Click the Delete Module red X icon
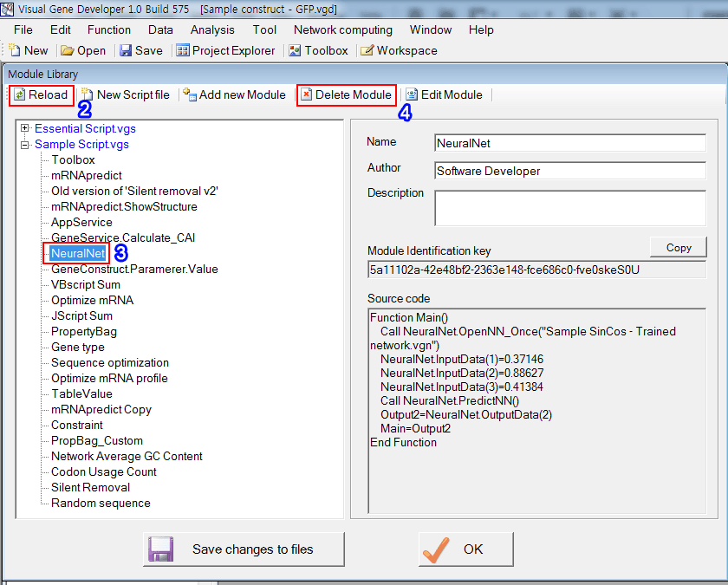728x585 pixels. tap(307, 94)
